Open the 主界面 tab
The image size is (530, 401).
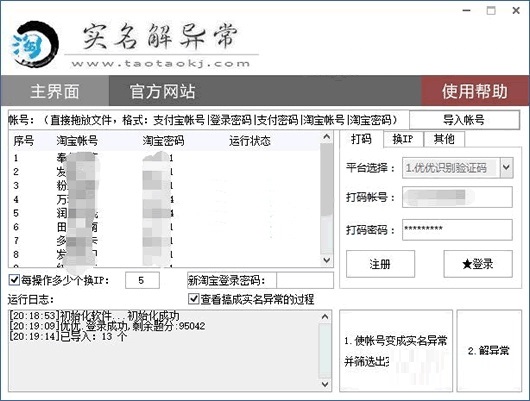point(55,91)
